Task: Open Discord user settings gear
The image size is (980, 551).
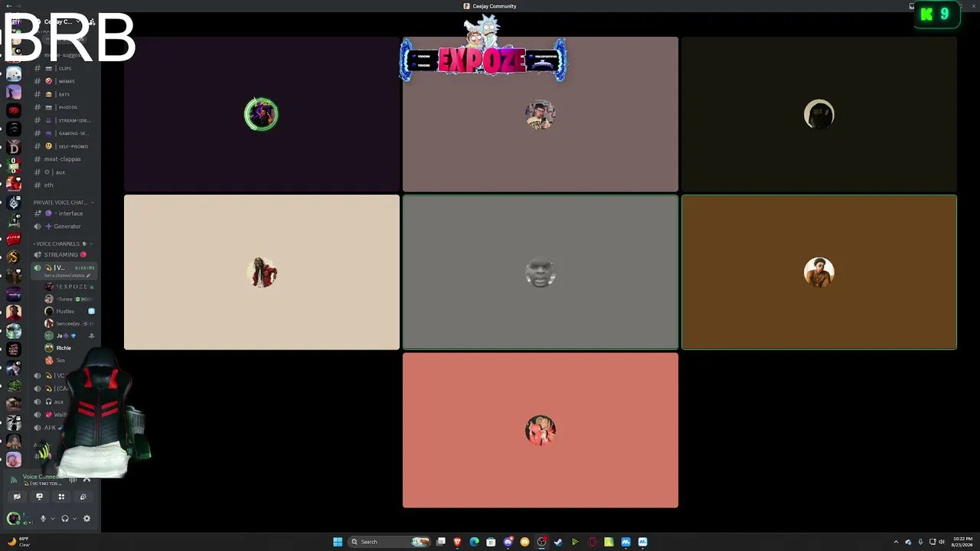Action: click(87, 519)
